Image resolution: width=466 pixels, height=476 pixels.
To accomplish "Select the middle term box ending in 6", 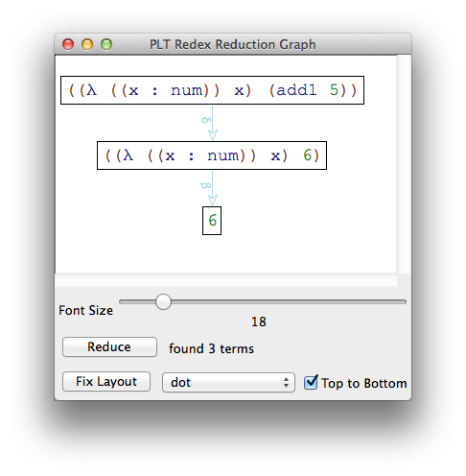I will tap(212, 155).
